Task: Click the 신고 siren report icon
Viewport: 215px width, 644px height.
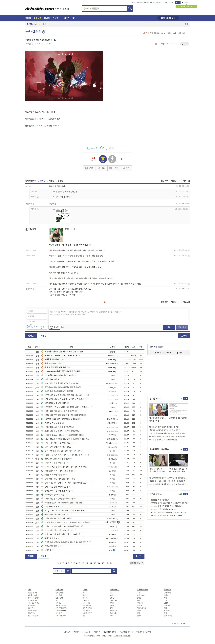Action: pos(123,168)
